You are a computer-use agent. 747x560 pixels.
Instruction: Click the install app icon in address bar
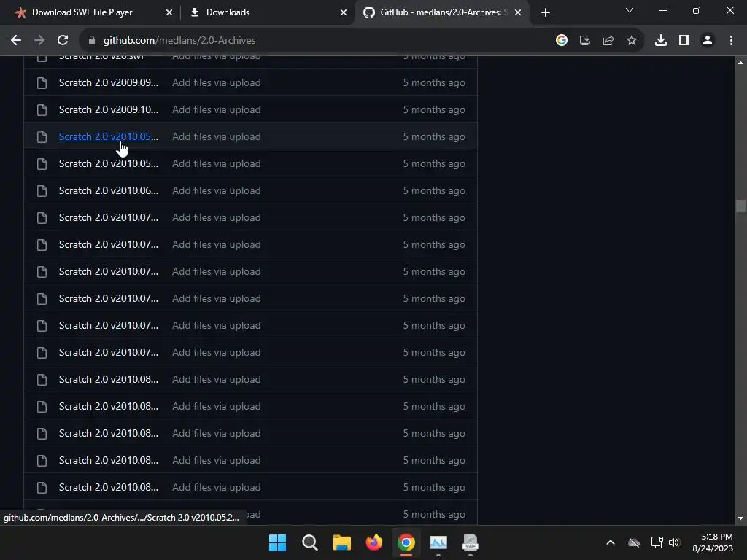[x=585, y=41]
